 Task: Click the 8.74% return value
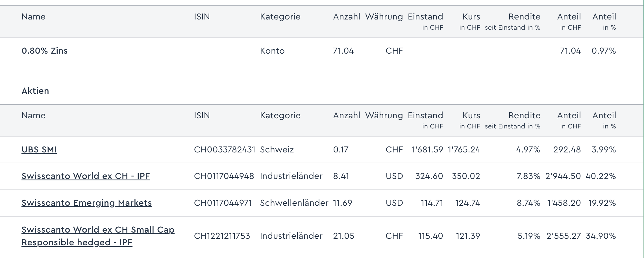[528, 203]
